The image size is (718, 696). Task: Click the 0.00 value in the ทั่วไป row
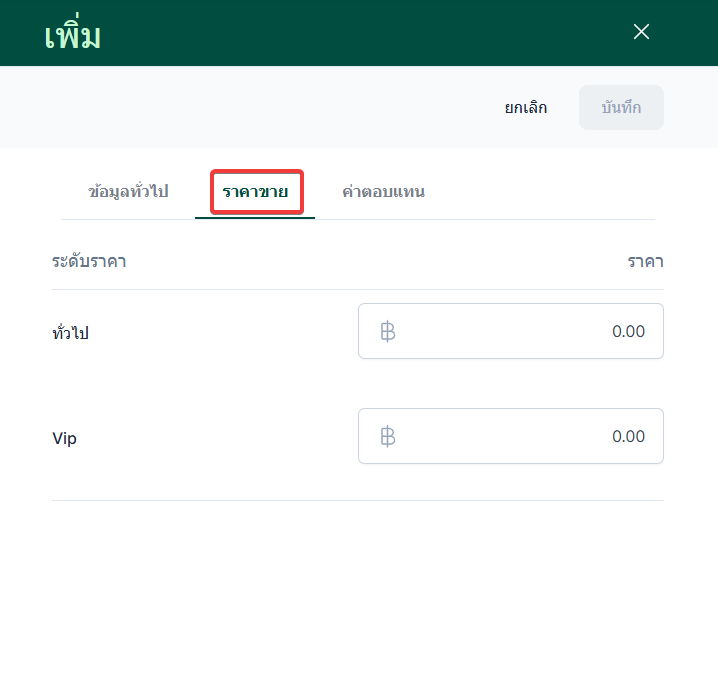[x=628, y=331]
